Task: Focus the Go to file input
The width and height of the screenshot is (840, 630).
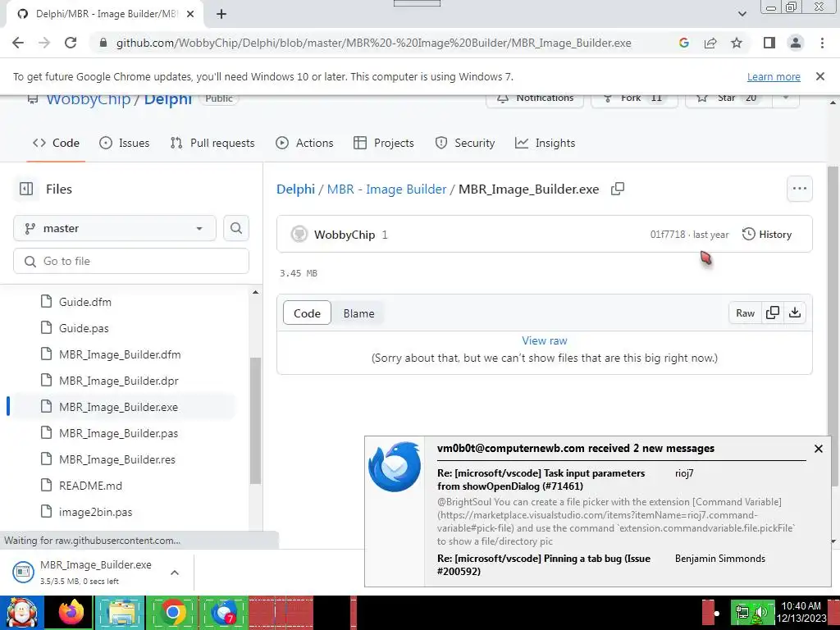Action: [x=131, y=262]
